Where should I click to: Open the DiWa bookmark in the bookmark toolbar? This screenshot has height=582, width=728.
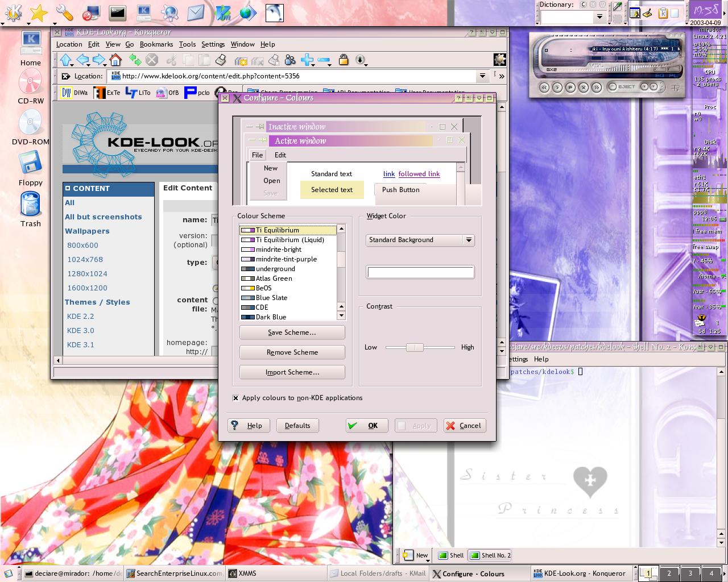click(x=75, y=93)
